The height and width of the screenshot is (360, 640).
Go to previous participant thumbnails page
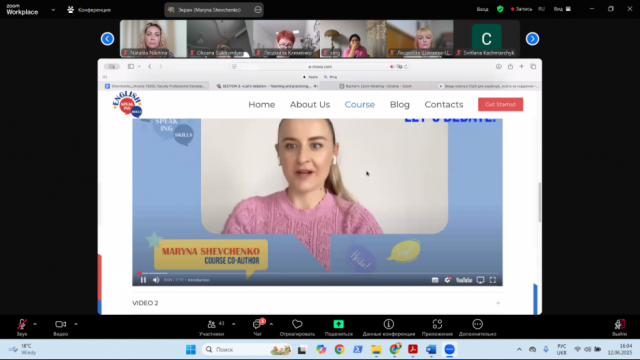point(107,39)
